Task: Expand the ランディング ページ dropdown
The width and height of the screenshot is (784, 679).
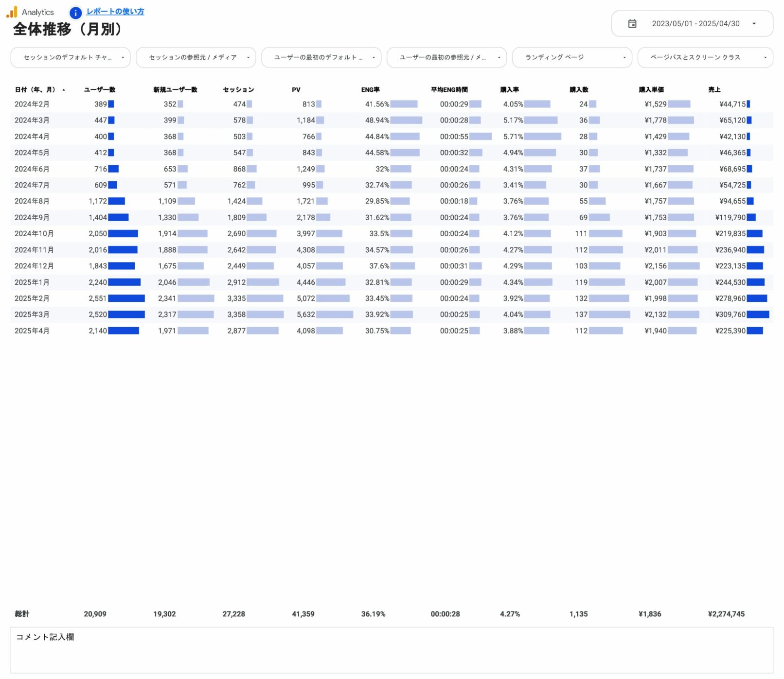Action: pos(572,57)
